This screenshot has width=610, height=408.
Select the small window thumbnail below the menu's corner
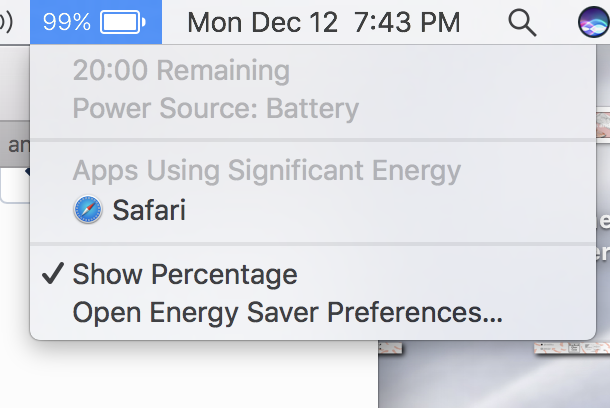(390, 347)
